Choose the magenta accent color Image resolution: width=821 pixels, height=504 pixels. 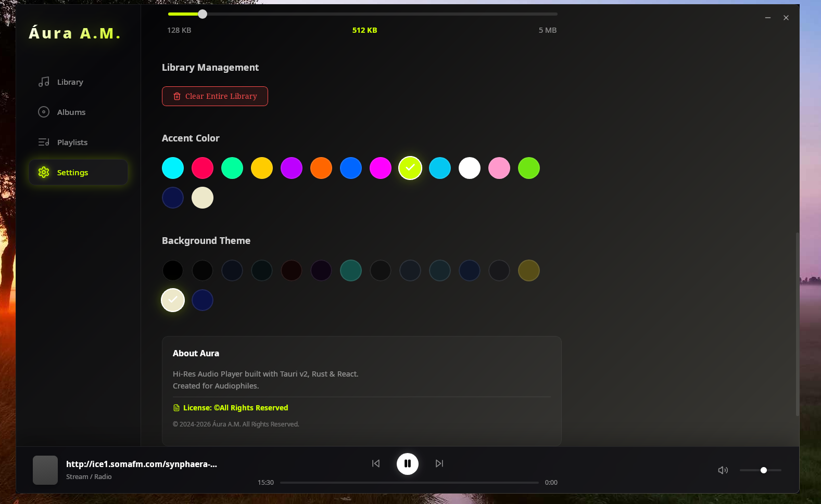(381, 168)
